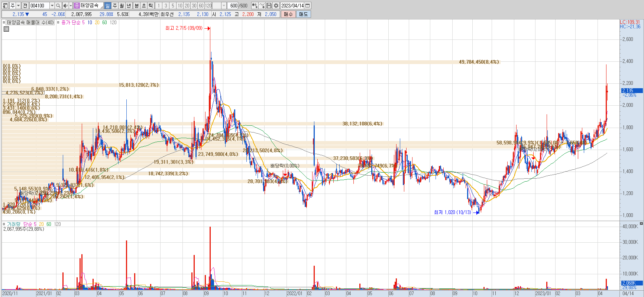644x297 pixels.
Task: Click the 매도 sell button
Action: coord(304,14)
